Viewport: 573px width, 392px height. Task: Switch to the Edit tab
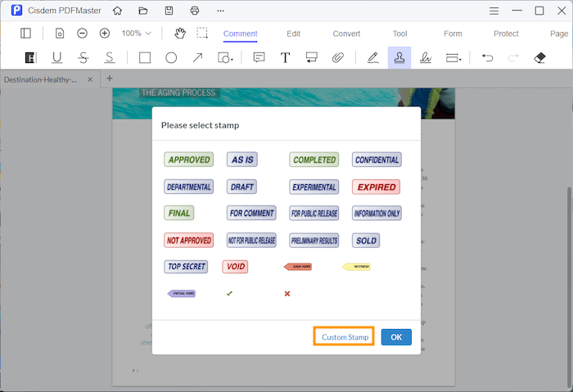(293, 34)
